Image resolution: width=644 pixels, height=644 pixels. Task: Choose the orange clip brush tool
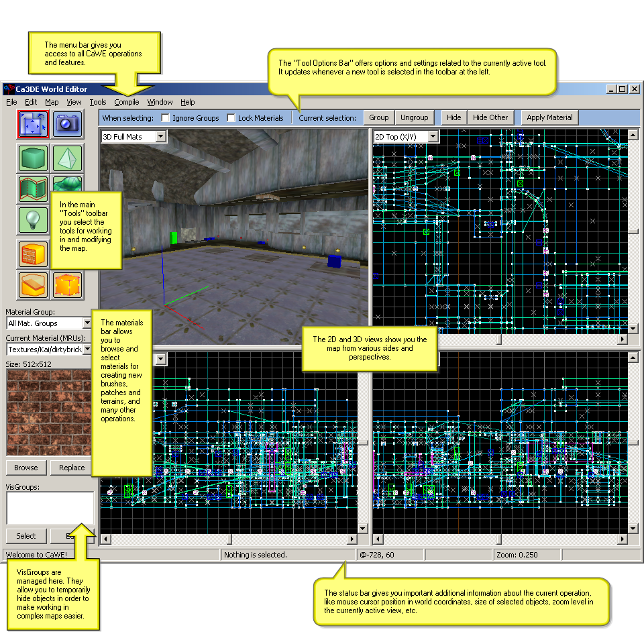click(33, 285)
